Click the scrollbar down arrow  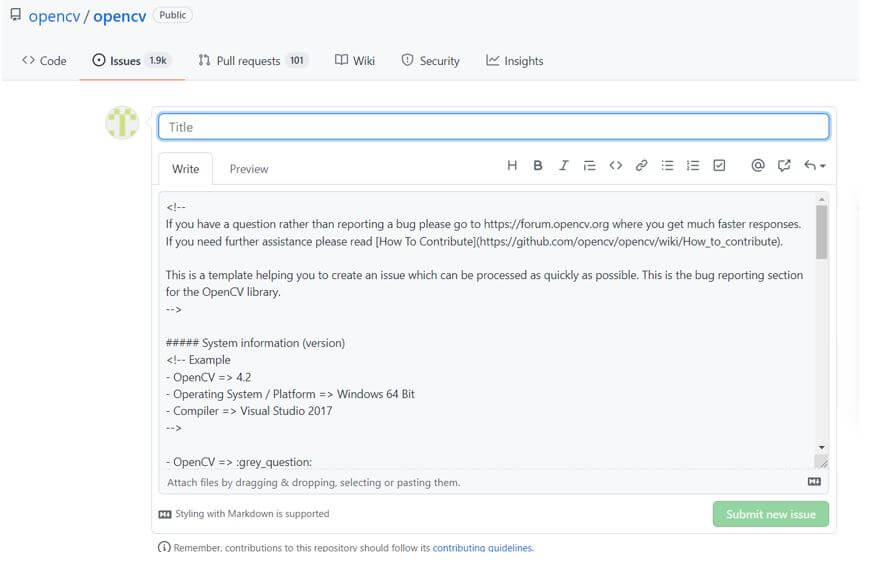coord(821,447)
